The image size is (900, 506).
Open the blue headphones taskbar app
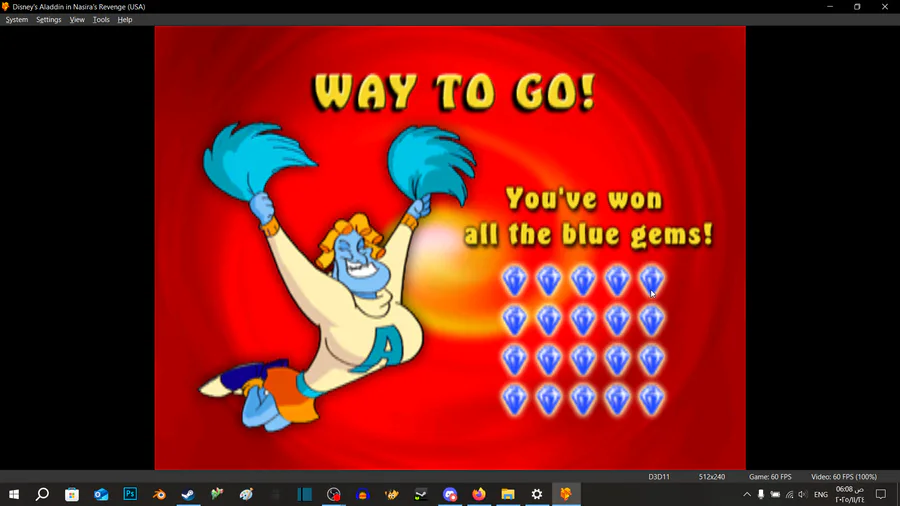[x=362, y=494]
